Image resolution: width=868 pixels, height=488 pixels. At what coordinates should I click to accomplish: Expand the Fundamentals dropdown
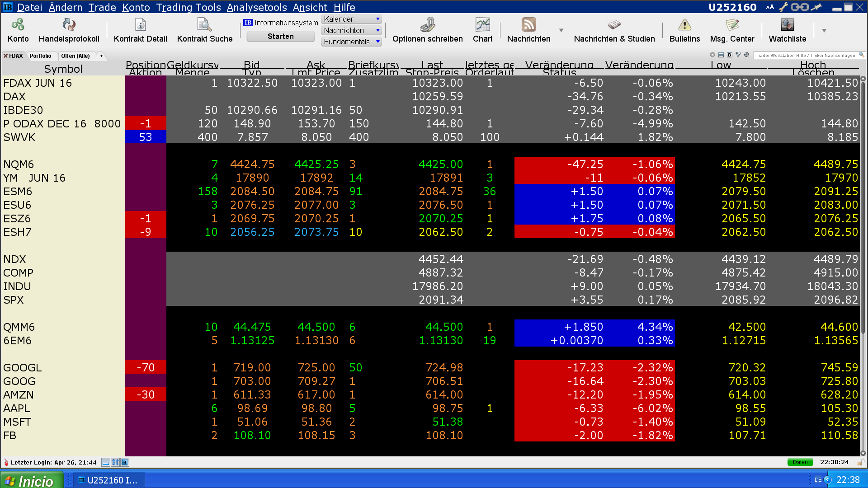click(377, 42)
